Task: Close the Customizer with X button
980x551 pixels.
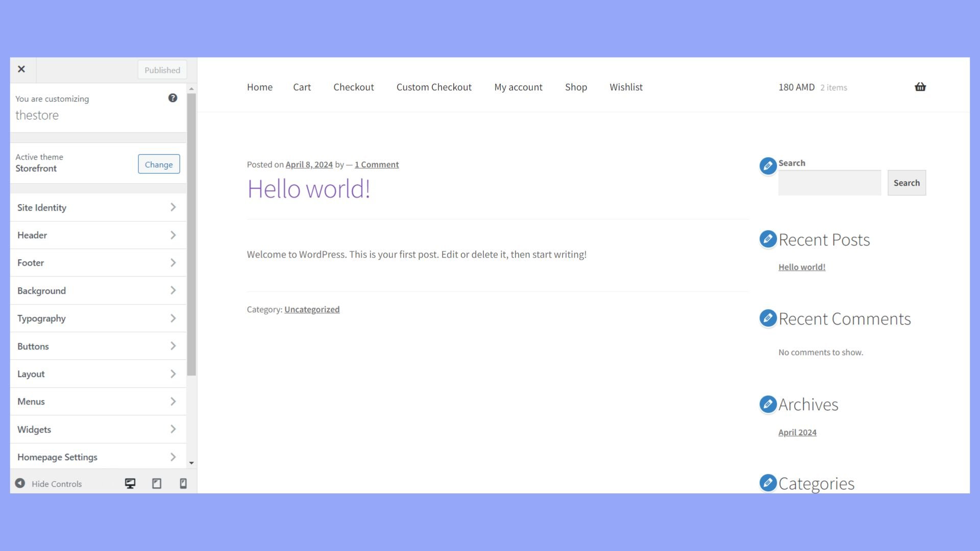Action: point(21,69)
